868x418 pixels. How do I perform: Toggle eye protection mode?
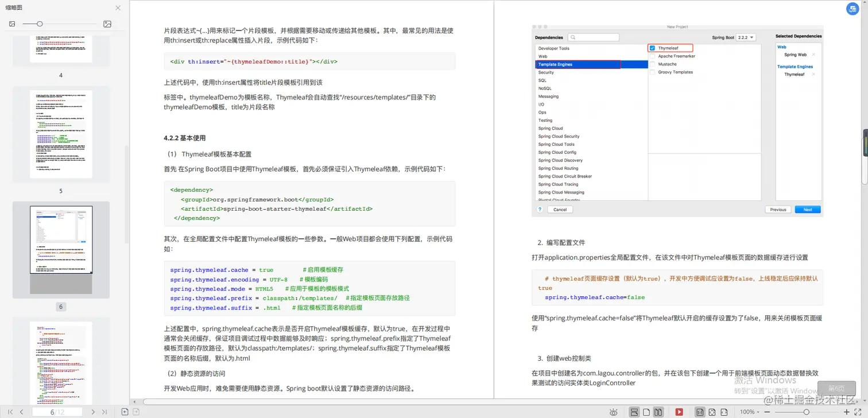pos(614,412)
